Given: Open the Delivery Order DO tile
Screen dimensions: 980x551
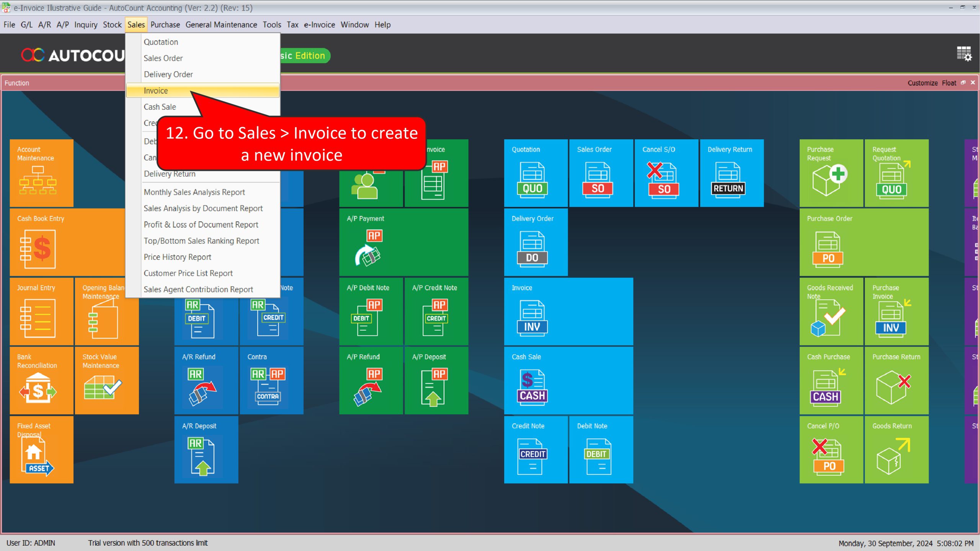Looking at the screenshot, I should (x=536, y=242).
